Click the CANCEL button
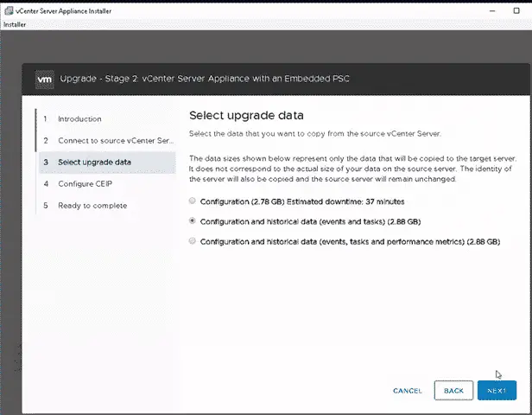 pyautogui.click(x=407, y=391)
